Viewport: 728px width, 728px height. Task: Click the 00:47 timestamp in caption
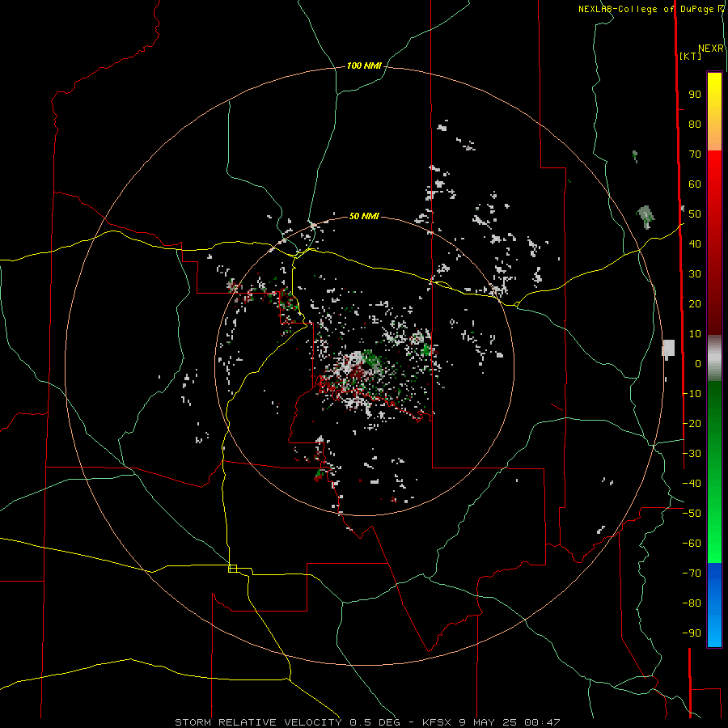543,722
